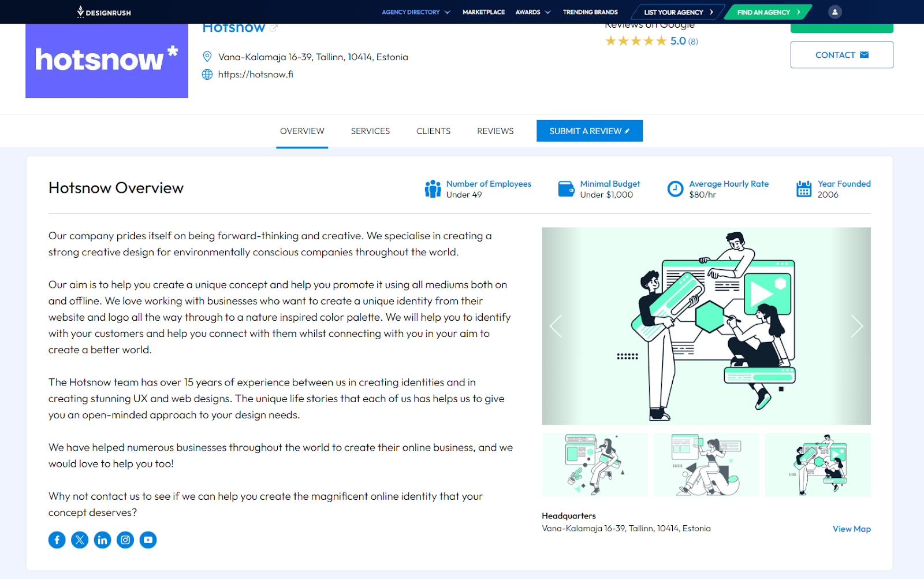Click the '2006' year founded value
This screenshot has width=924, height=579.
pyautogui.click(x=828, y=195)
